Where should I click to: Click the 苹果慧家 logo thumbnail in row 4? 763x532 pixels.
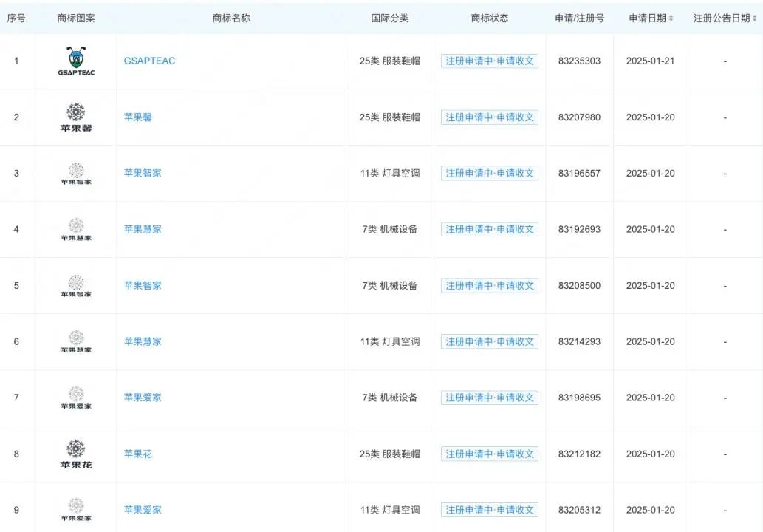pos(75,229)
